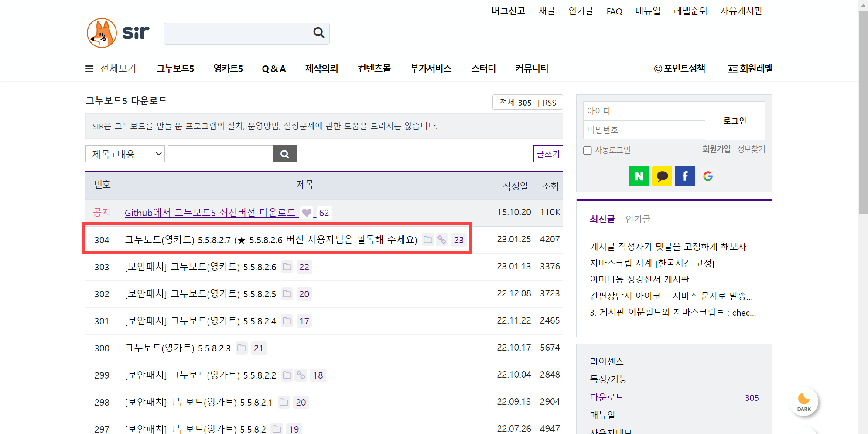Open the 다운로드 sidebar link

[607, 397]
